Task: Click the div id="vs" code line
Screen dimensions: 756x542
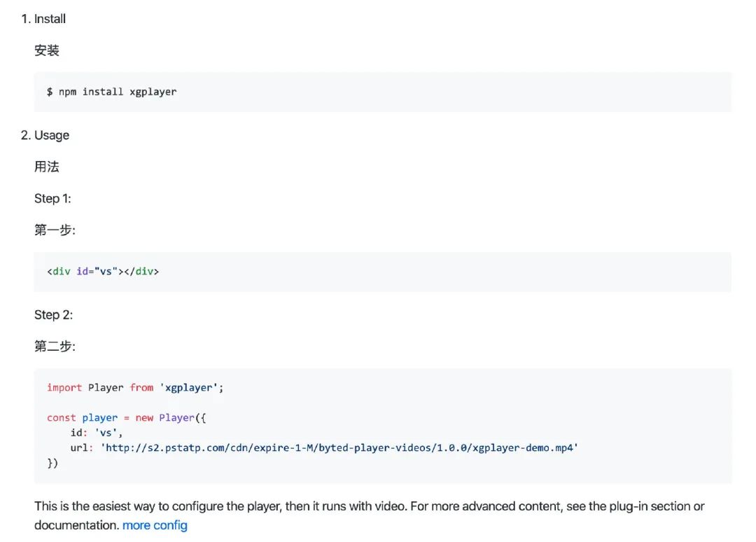Action: 103,271
